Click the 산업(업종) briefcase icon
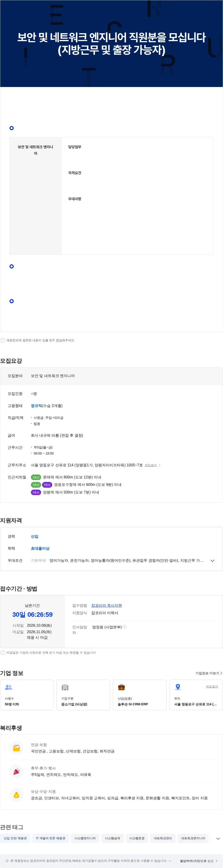This screenshot has height=868, width=223. [121, 687]
